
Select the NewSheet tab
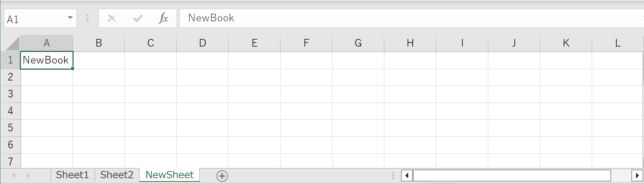coord(169,175)
